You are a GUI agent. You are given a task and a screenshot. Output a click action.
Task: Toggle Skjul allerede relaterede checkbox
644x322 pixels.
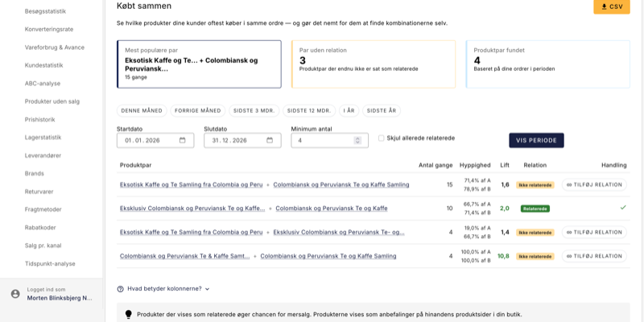(382, 138)
